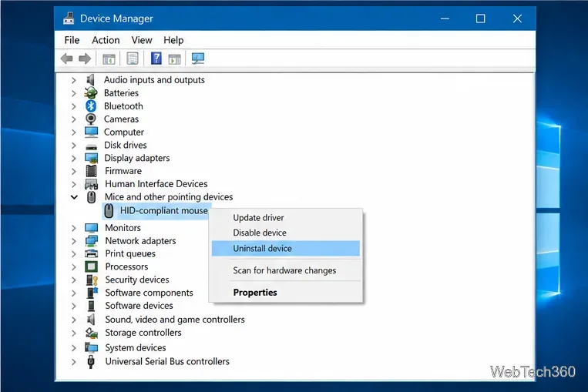Click the Audio inputs speaker icon
The width and height of the screenshot is (588, 392).
point(91,80)
